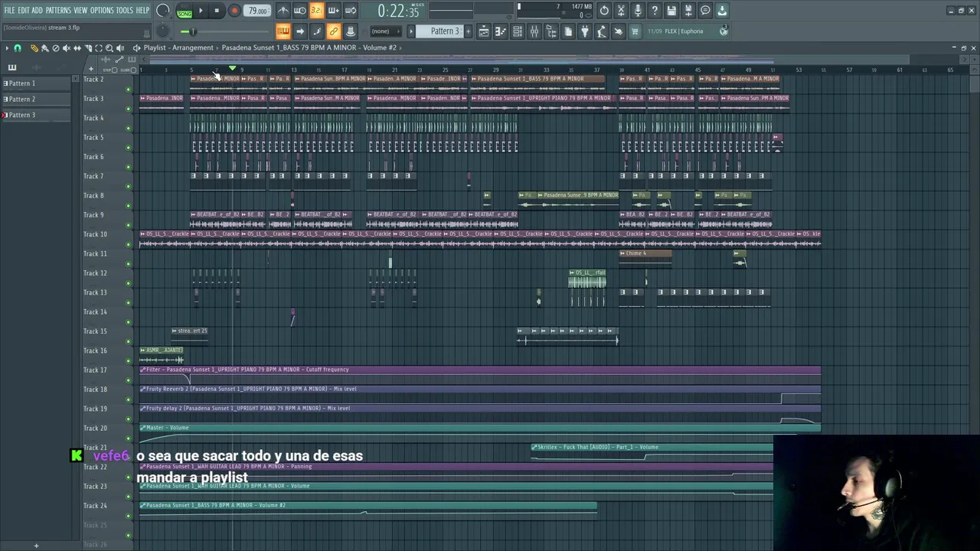Toggle the 3-2-1 countdown before recording
The width and height of the screenshot is (980, 551).
click(317, 11)
